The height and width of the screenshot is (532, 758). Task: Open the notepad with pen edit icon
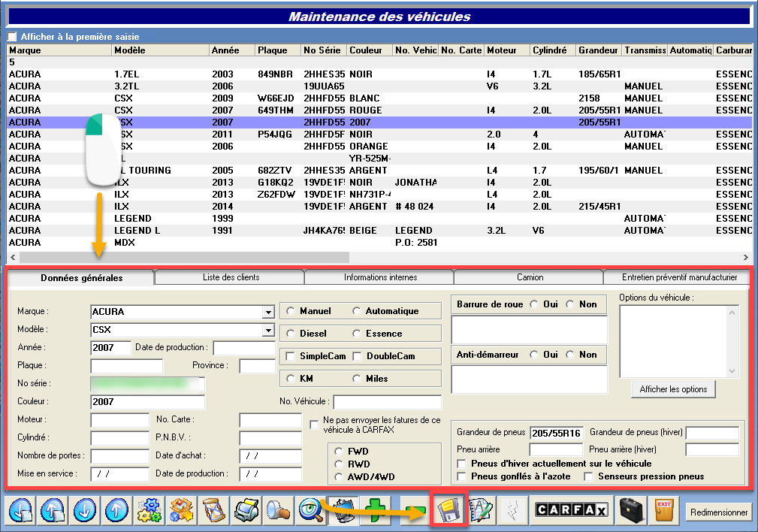(x=481, y=510)
